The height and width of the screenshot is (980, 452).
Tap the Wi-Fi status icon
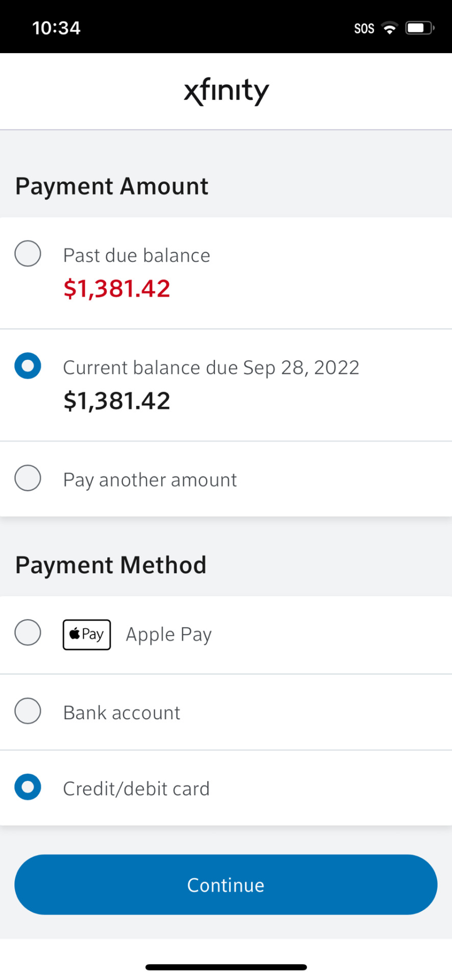(x=390, y=28)
